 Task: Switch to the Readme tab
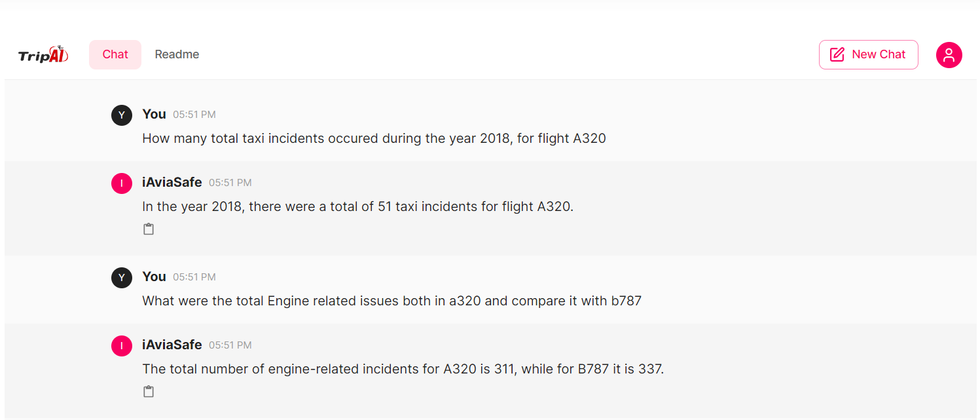[x=177, y=54]
